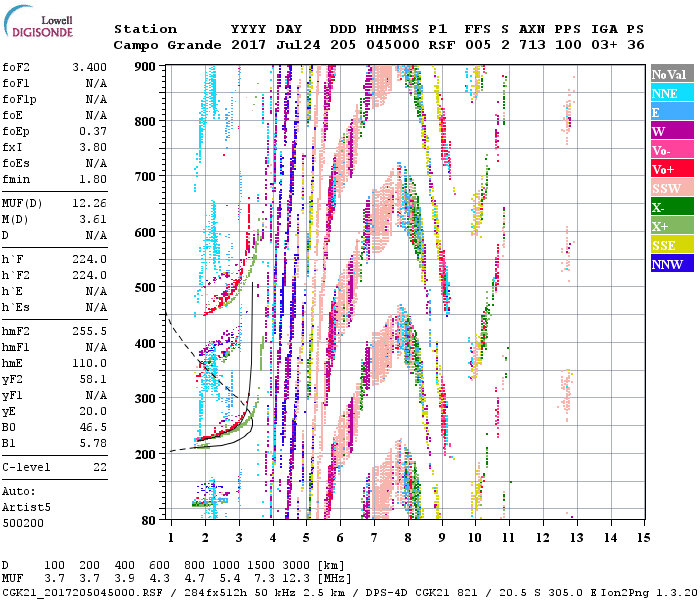
Task: Click the dark green X- legend entry
Action: (x=672, y=207)
